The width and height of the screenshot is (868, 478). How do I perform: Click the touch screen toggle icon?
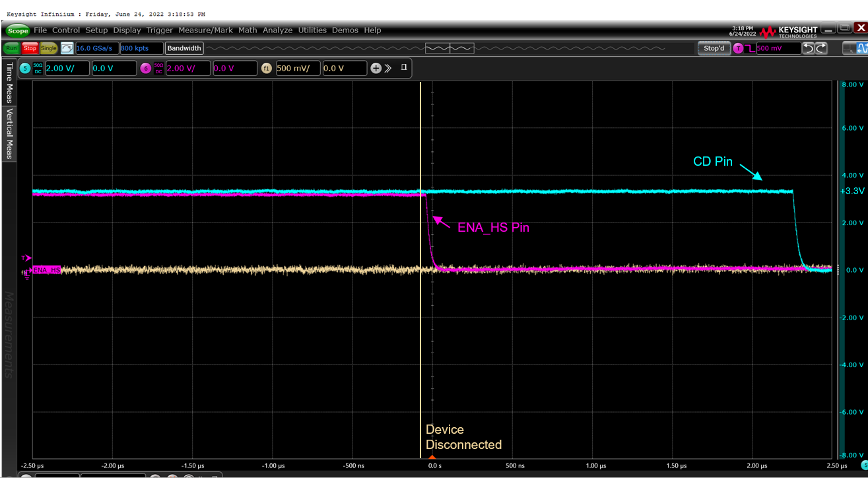(67, 48)
